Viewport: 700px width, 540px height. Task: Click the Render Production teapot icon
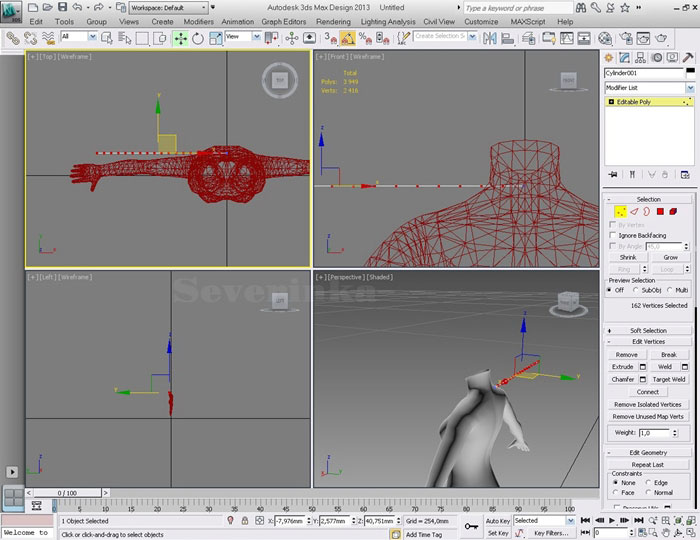tap(661, 38)
